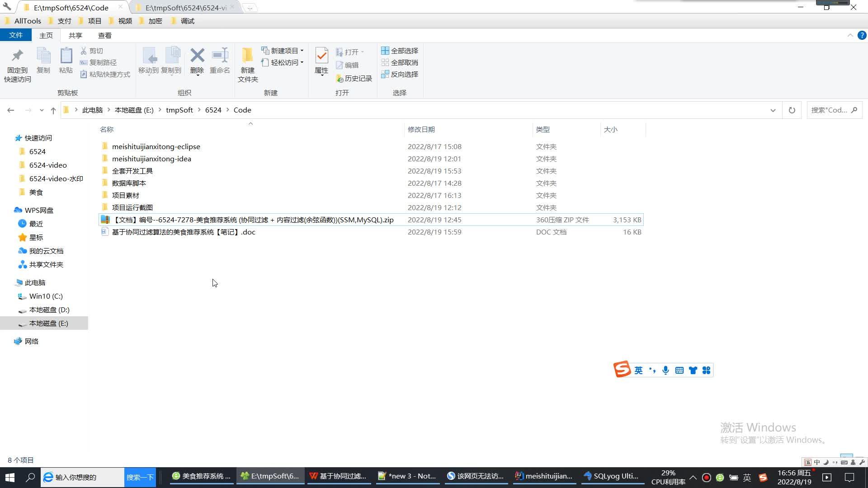Click the New Folder icon
Image resolution: width=868 pixels, height=488 pixels.
[x=247, y=56]
